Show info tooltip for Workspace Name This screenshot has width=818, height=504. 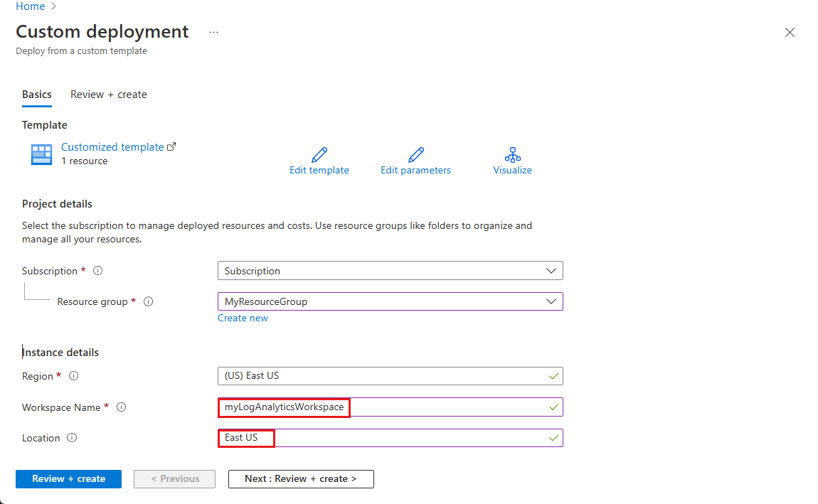121,407
